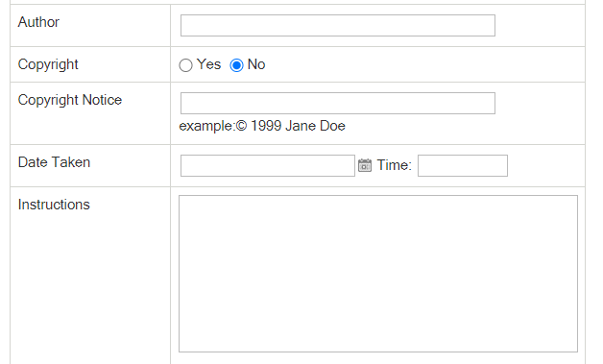Click inside the Copyright Notice field
This screenshot has width=603, height=364.
click(x=338, y=103)
